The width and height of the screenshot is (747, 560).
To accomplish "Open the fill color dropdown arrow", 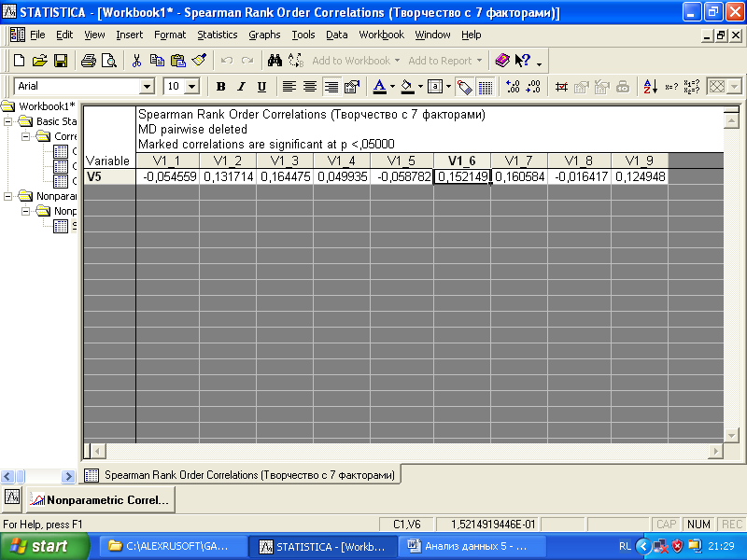I will click(420, 87).
